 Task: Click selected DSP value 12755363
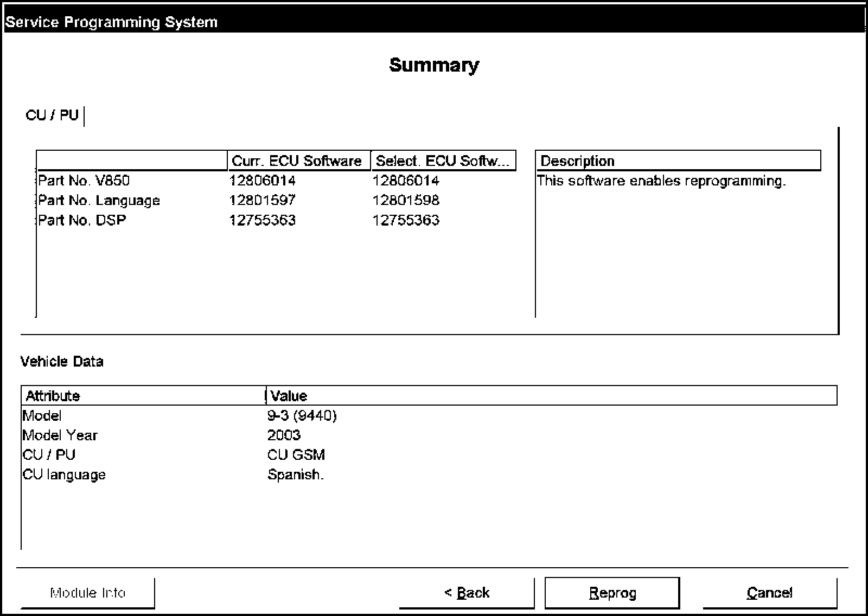click(x=406, y=220)
